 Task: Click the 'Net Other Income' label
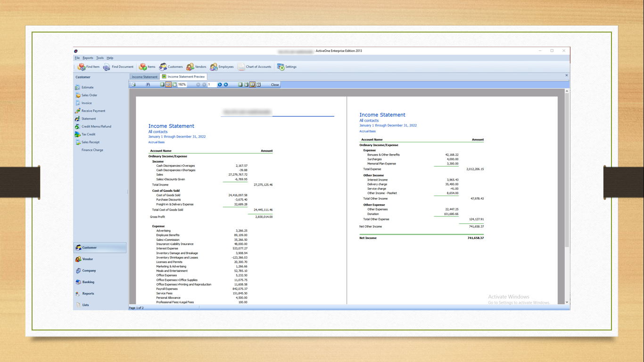click(371, 227)
